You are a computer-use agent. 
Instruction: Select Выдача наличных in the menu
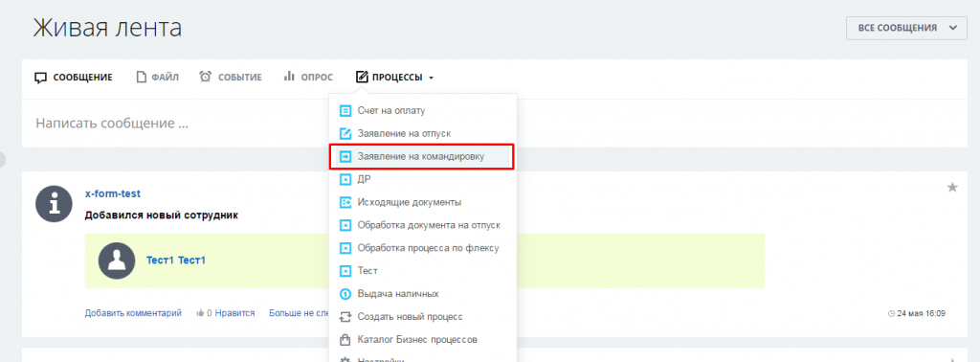422,294
